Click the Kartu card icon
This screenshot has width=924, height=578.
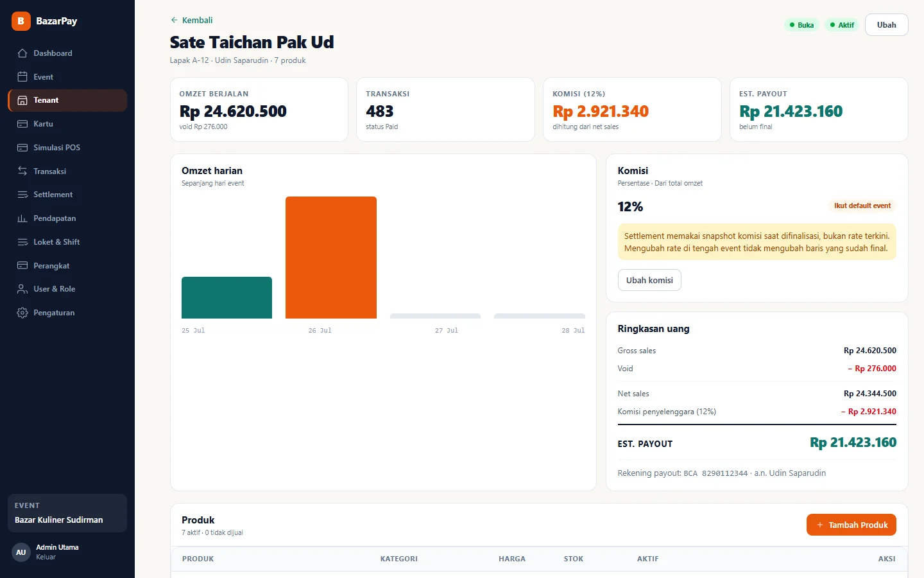pyautogui.click(x=22, y=124)
